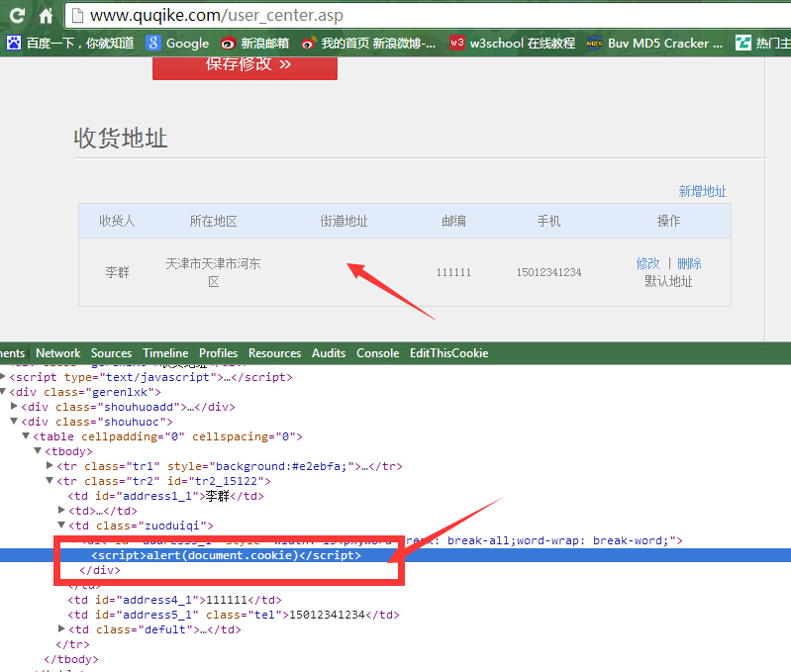Viewport: 791px width, 672px height.
Task: Click the 操作 column header
Action: (x=668, y=221)
